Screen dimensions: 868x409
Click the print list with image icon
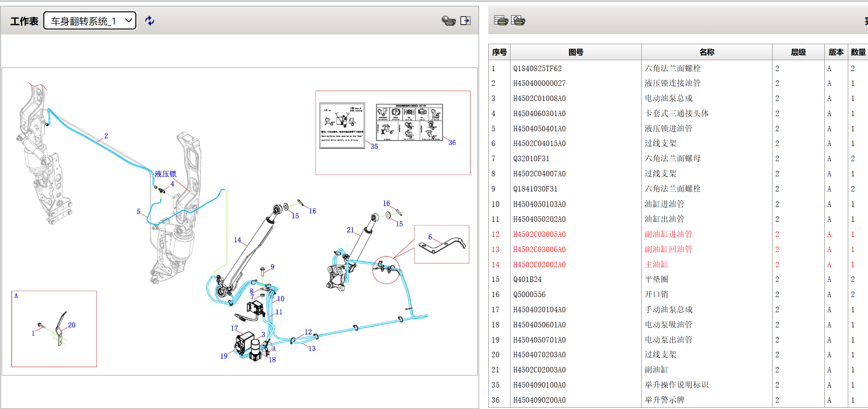point(518,20)
